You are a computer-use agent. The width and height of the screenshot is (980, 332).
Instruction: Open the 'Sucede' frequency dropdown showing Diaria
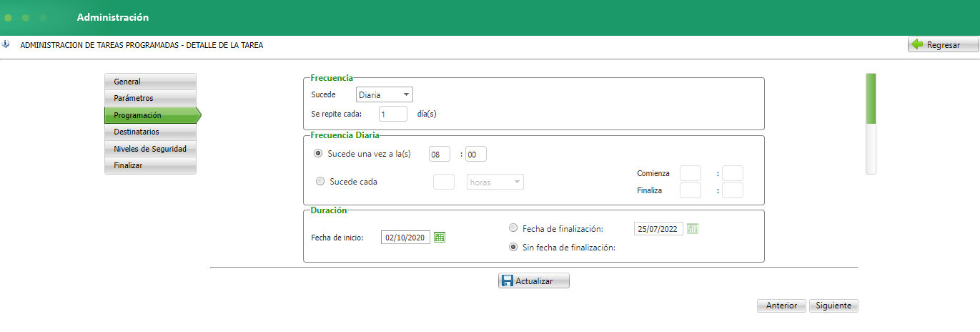click(385, 94)
